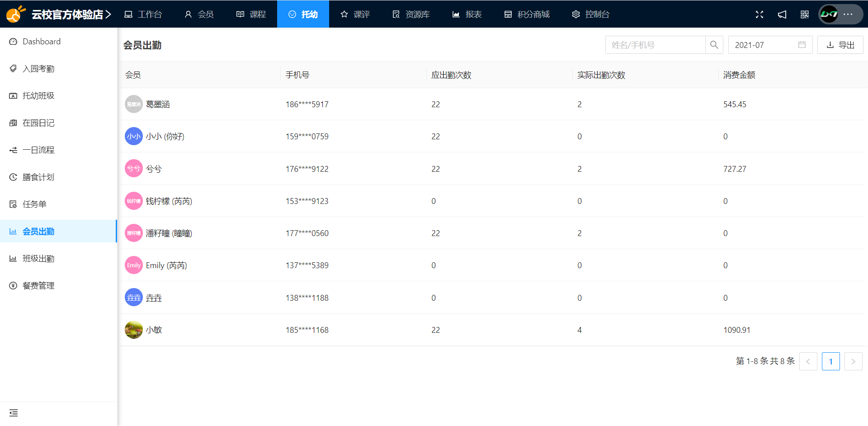
Task: Open 膳食计划 in the sidebar
Action: pyautogui.click(x=58, y=177)
